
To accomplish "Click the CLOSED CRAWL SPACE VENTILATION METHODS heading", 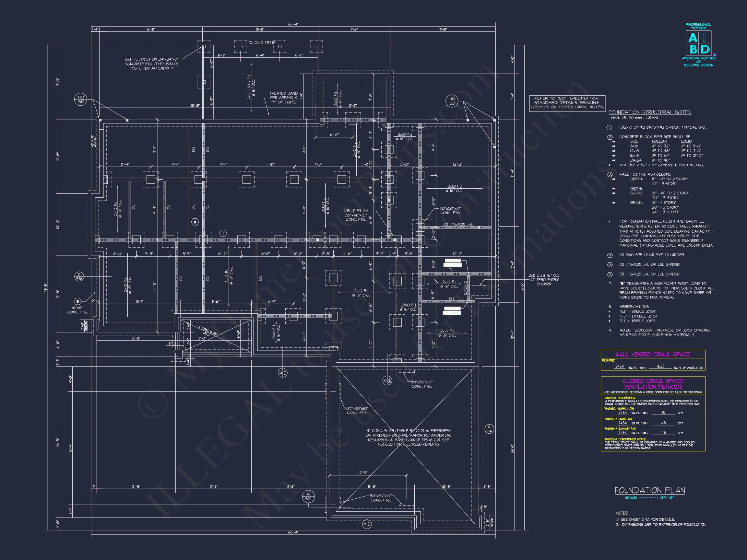I will (653, 384).
